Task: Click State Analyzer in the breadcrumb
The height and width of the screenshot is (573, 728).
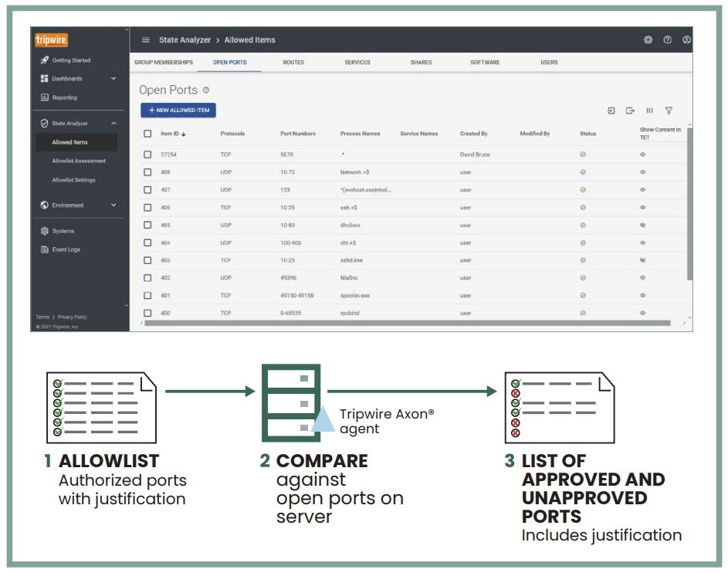Action: pyautogui.click(x=185, y=40)
